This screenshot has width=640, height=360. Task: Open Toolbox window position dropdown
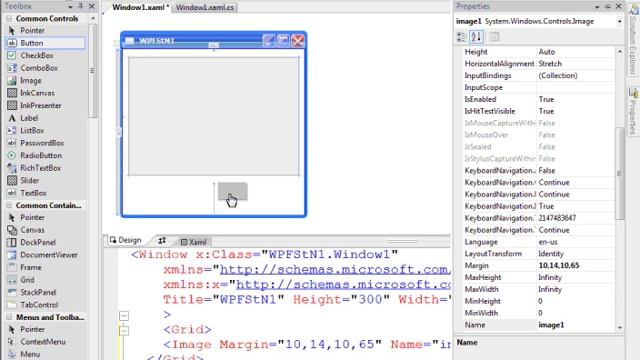[x=70, y=7]
